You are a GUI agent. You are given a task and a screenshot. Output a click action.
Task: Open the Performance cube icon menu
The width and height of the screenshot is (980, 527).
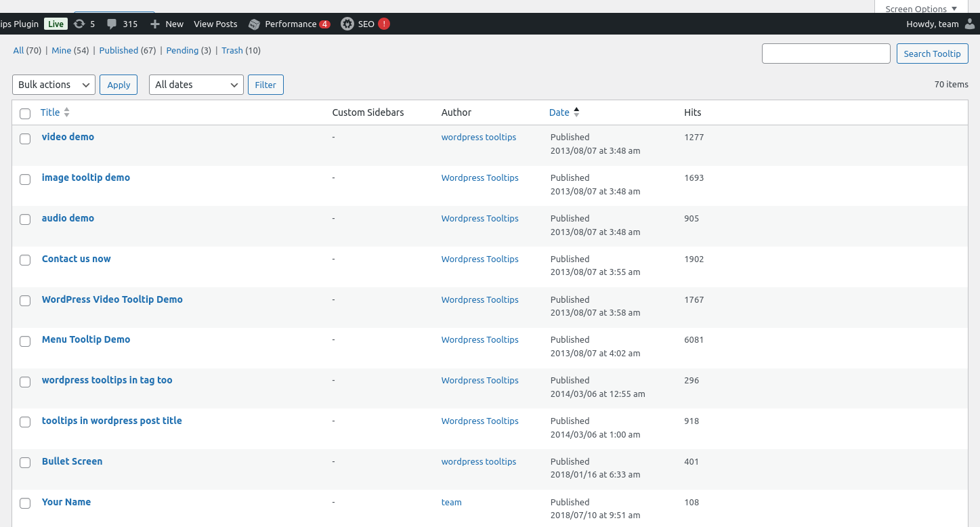pos(255,24)
